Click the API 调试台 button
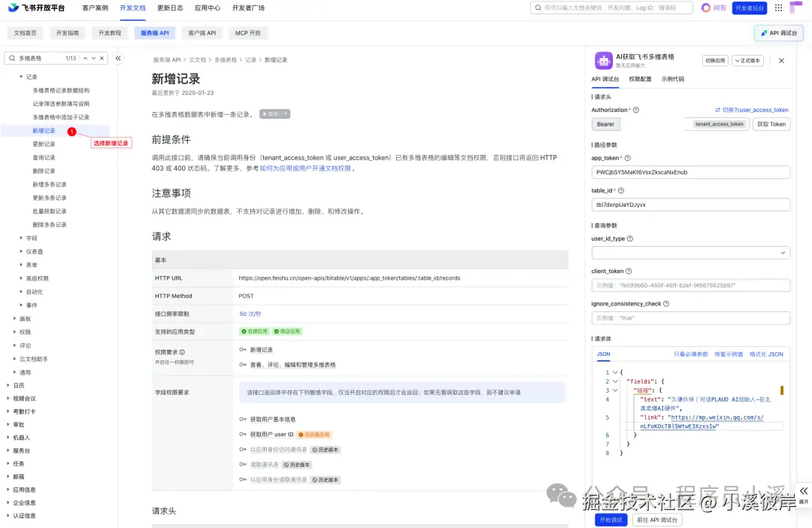This screenshot has width=812, height=528. click(x=779, y=32)
